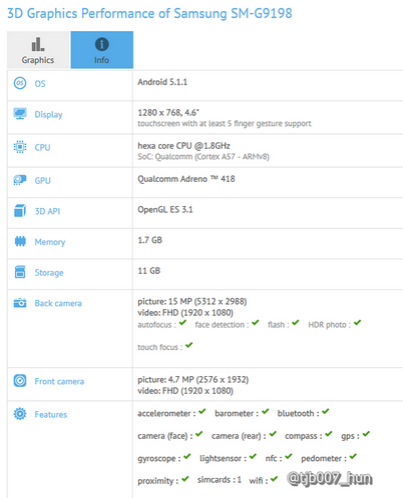Click the 3D API cube icon
Viewport: 403px width, 498px height.
[x=20, y=211]
